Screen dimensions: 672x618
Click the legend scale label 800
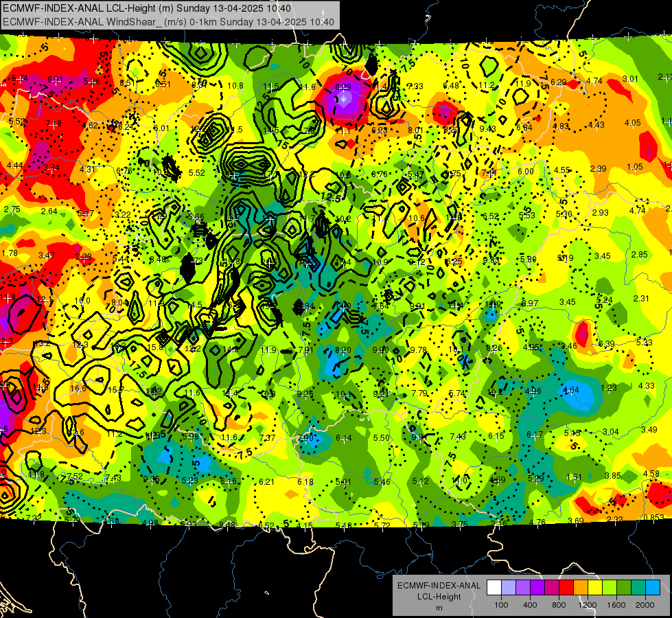(559, 605)
